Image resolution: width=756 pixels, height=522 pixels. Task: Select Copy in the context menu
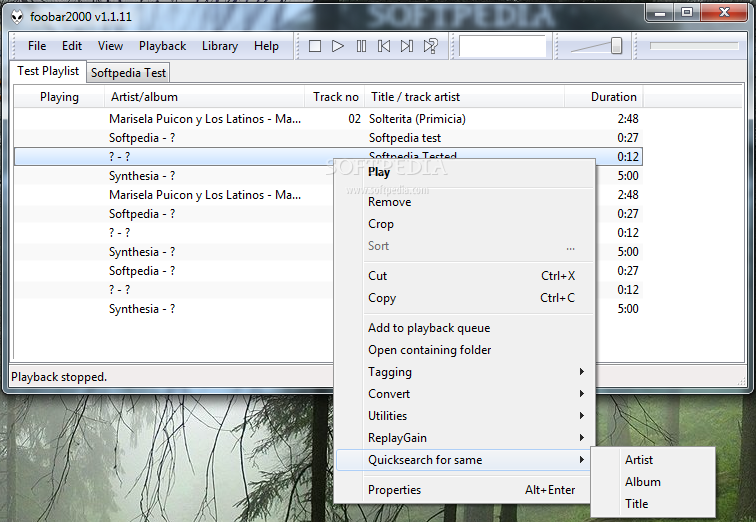[x=465, y=298]
